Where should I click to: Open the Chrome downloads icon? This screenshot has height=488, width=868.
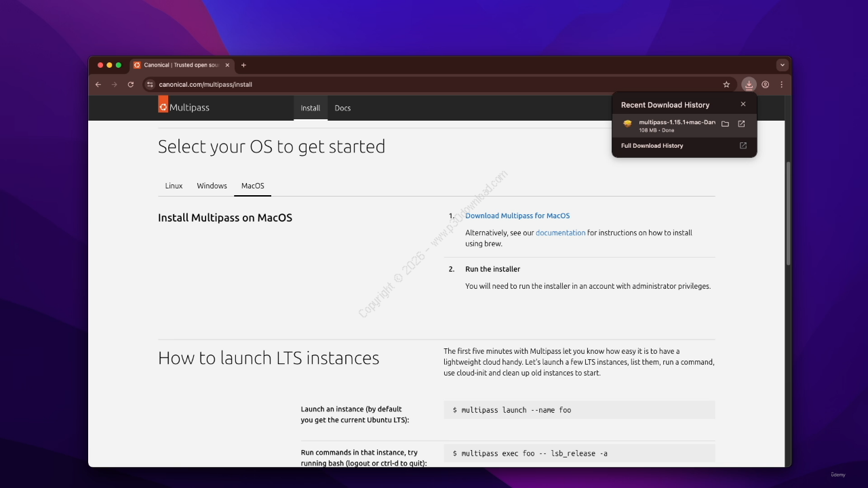(x=749, y=85)
